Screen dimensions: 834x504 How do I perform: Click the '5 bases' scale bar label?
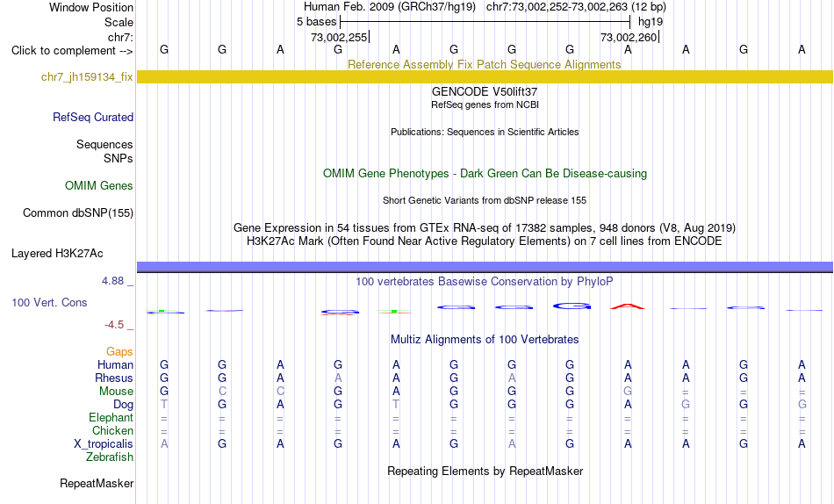coord(316,22)
